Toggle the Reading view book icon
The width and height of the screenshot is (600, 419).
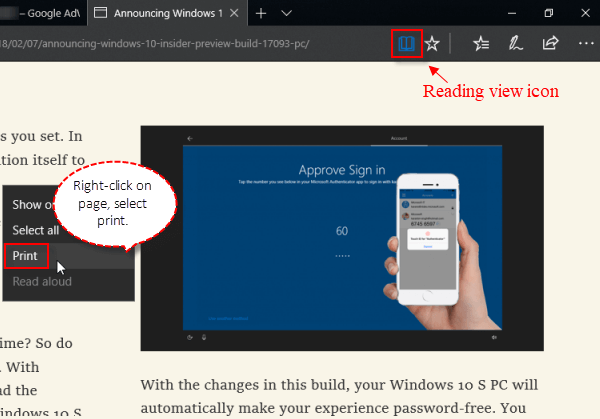tap(406, 44)
